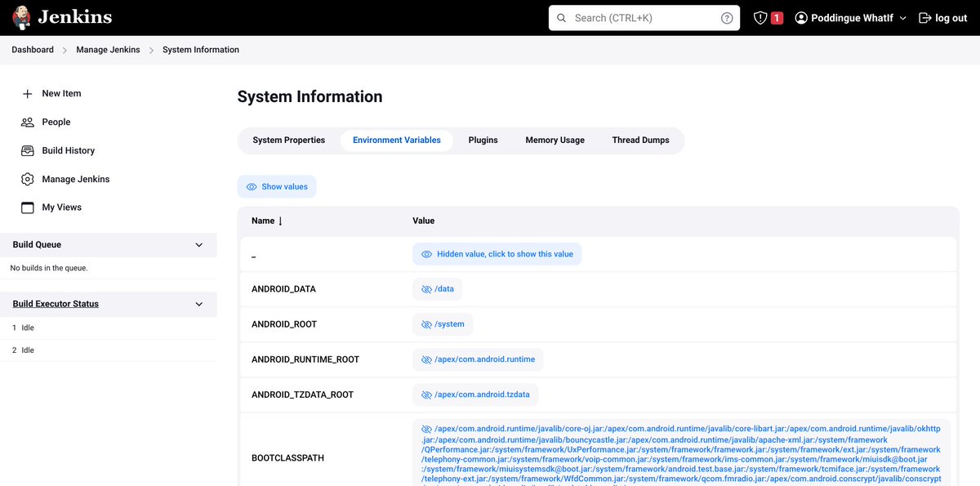Click the People sidebar icon
Screen dimensions: 980x486
pos(28,123)
